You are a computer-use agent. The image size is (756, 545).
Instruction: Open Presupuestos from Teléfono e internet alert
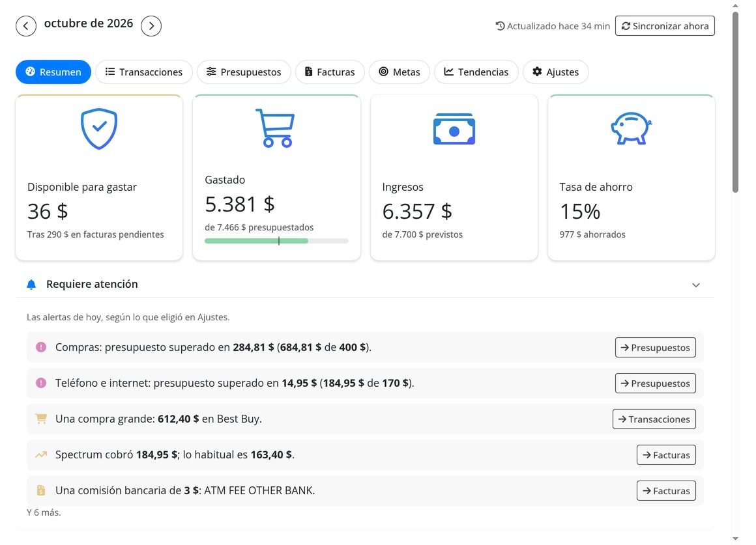tap(655, 383)
